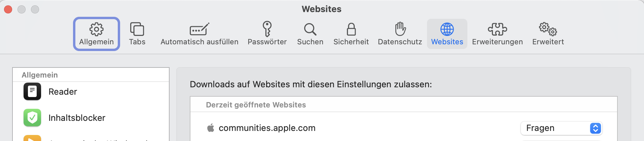Minimize the Websites preferences window

[x=22, y=9]
